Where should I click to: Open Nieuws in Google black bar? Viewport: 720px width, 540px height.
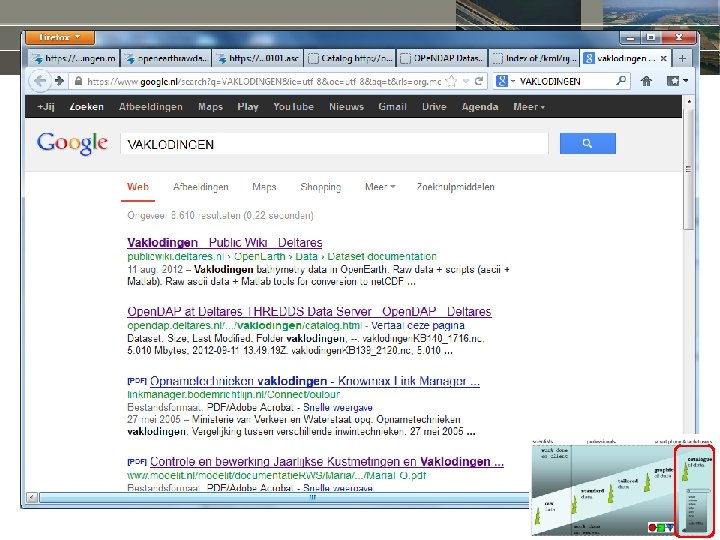pos(346,107)
